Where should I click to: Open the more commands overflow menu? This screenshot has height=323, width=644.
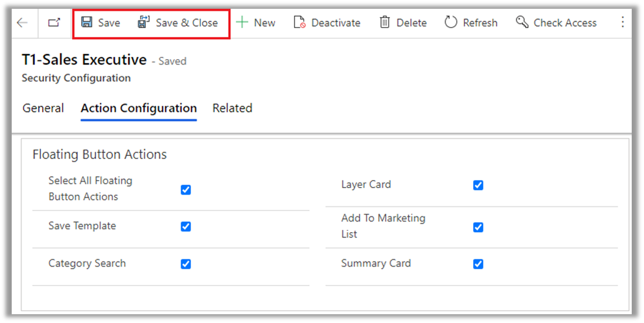point(622,23)
